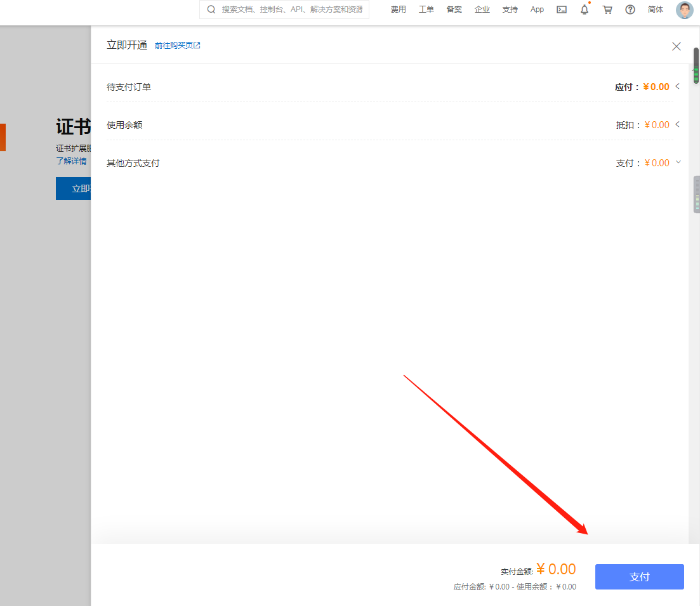The width and height of the screenshot is (700, 606).
Task: Expand the 使用余额 row
Action: [678, 124]
